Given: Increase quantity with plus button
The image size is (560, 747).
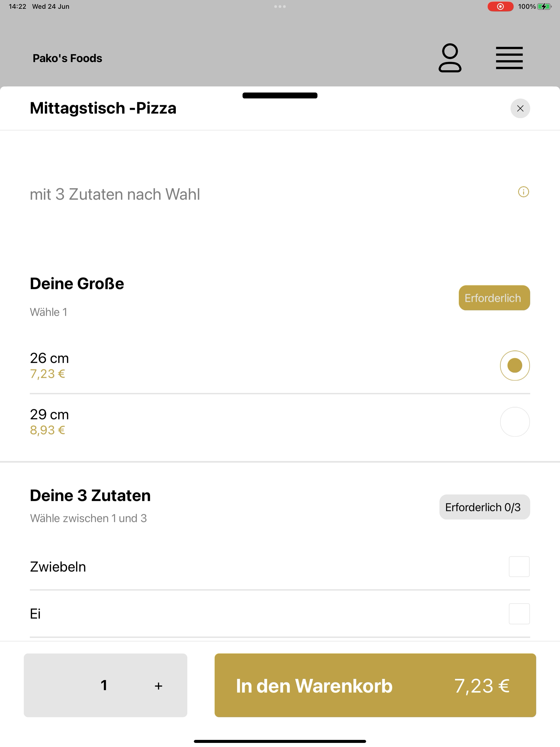Looking at the screenshot, I should (x=158, y=686).
